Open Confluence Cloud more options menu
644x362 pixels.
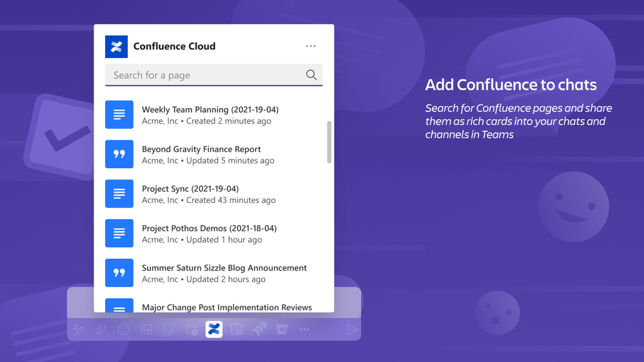(311, 46)
